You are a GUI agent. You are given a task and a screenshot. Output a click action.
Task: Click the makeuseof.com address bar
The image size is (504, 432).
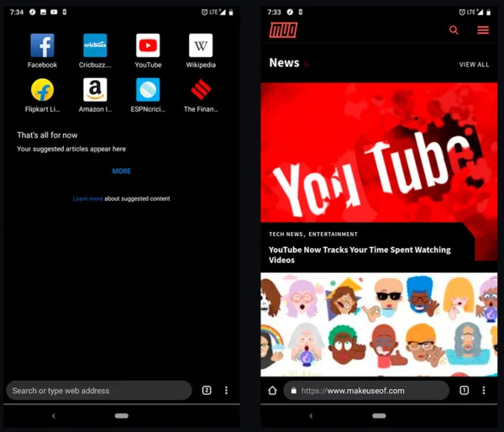(x=366, y=391)
